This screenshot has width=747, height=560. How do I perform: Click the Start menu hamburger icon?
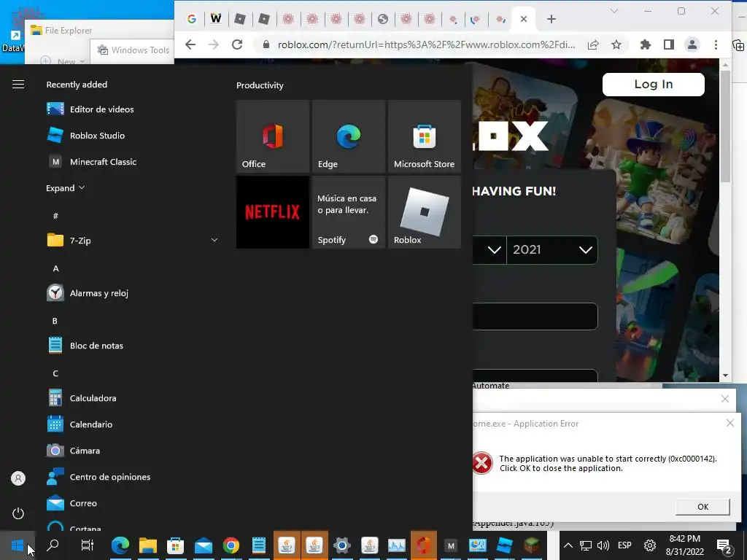pyautogui.click(x=18, y=85)
